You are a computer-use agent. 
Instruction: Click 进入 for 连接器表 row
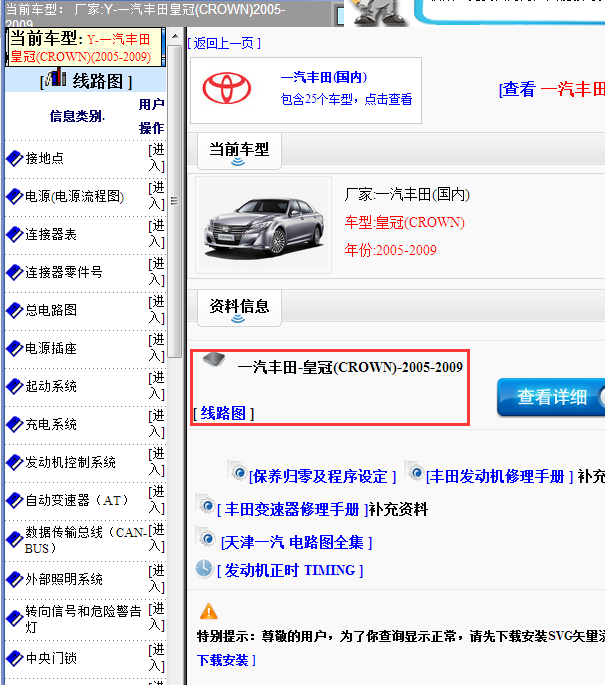coord(156,234)
